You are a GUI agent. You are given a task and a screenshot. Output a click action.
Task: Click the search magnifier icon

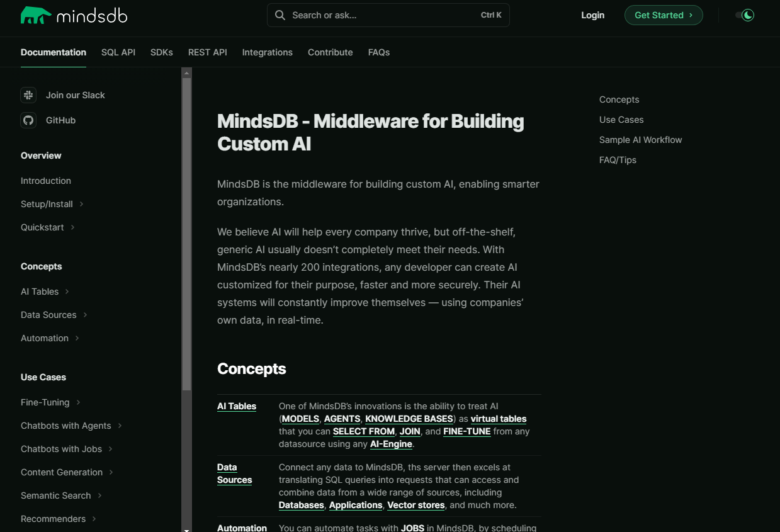click(x=280, y=15)
